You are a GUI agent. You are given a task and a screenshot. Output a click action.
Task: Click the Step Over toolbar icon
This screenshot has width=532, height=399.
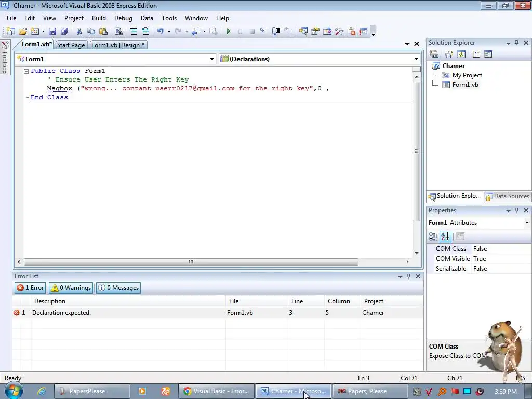tap(276, 32)
